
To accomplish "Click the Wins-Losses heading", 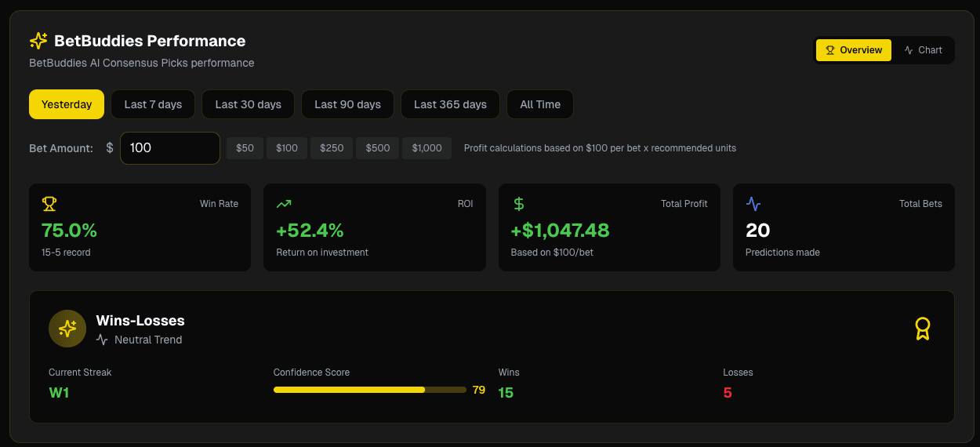I will pos(140,321).
